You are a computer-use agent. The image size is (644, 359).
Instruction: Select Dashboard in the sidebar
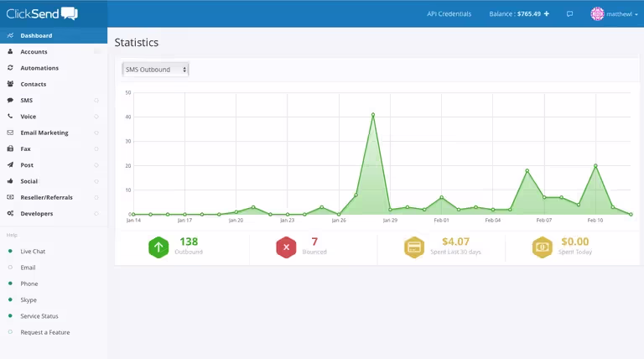(x=36, y=36)
